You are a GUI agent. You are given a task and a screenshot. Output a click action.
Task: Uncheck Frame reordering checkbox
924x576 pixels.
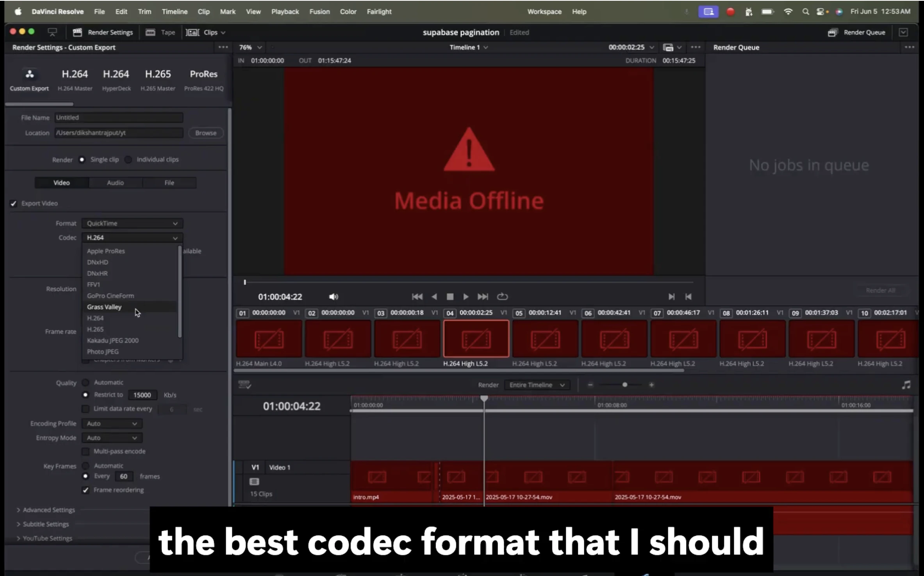tap(86, 490)
